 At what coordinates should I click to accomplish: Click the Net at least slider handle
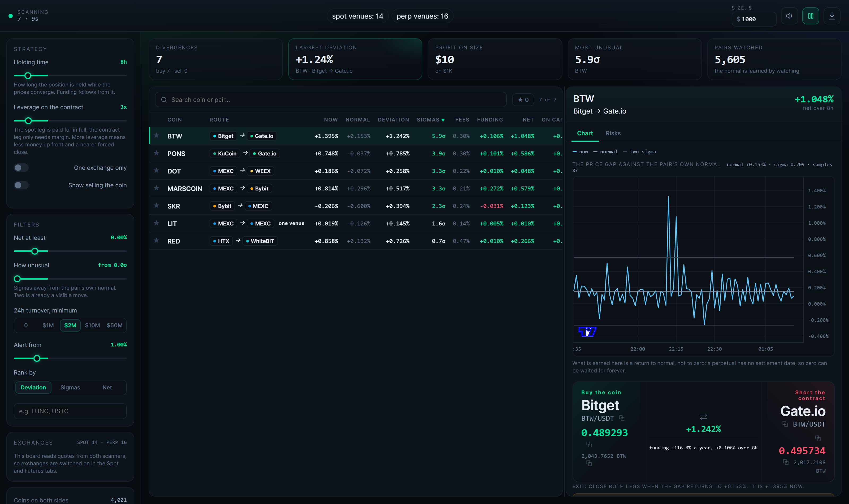(35, 251)
